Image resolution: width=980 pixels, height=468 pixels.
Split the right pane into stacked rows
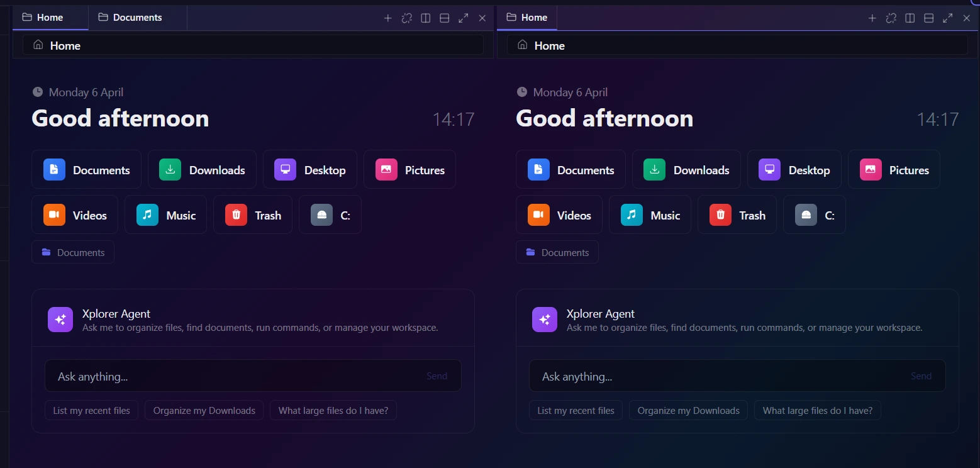click(929, 18)
